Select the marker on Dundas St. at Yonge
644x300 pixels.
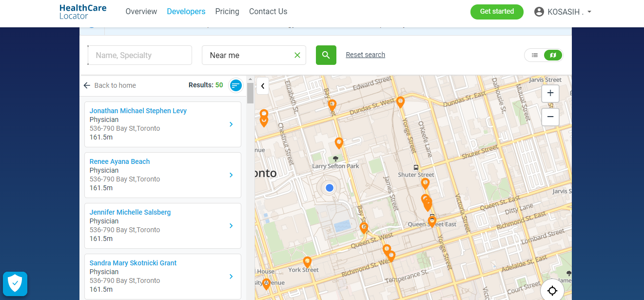[x=400, y=102]
